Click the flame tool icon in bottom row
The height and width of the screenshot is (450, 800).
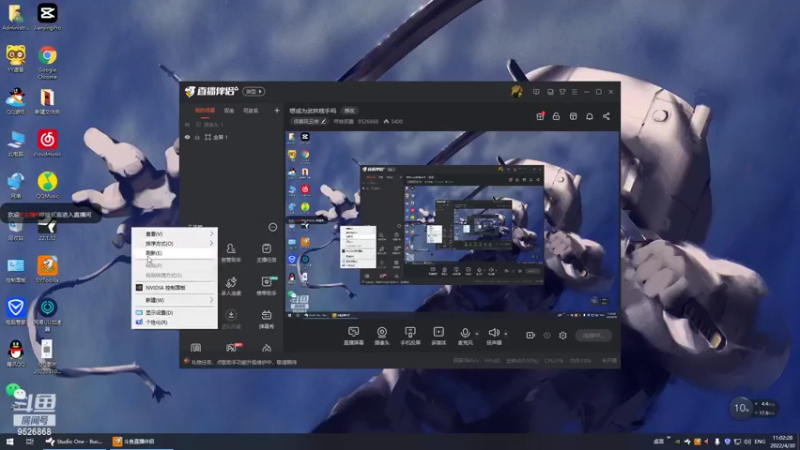266,348
